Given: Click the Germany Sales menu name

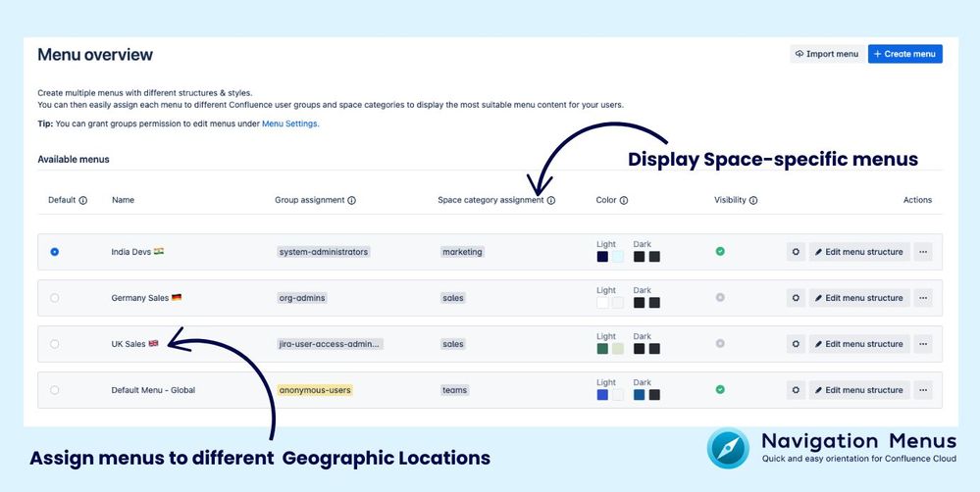Looking at the screenshot, I should tap(146, 298).
